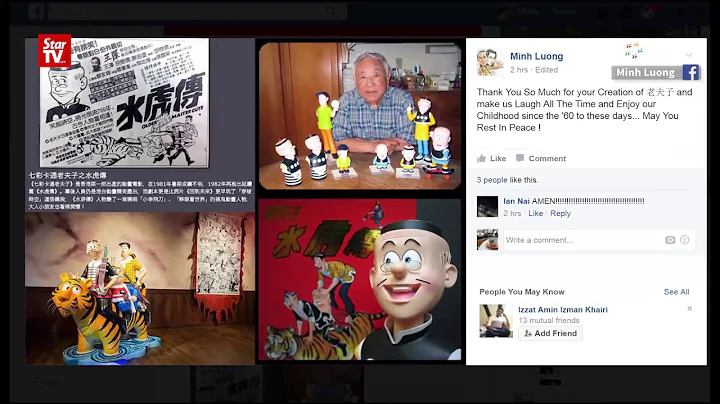Click the 'Edited' label on the post
Screen dimensions: 720x404
[x=546, y=70]
